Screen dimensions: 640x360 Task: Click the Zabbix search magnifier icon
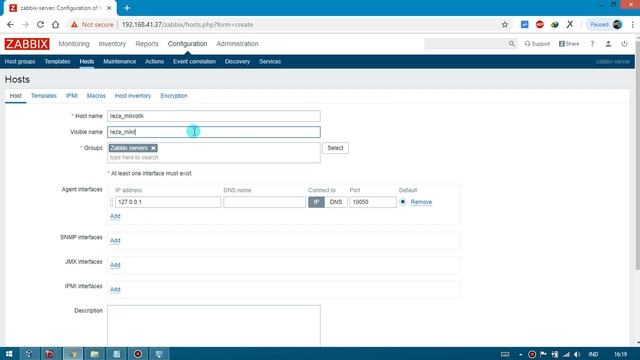click(511, 44)
